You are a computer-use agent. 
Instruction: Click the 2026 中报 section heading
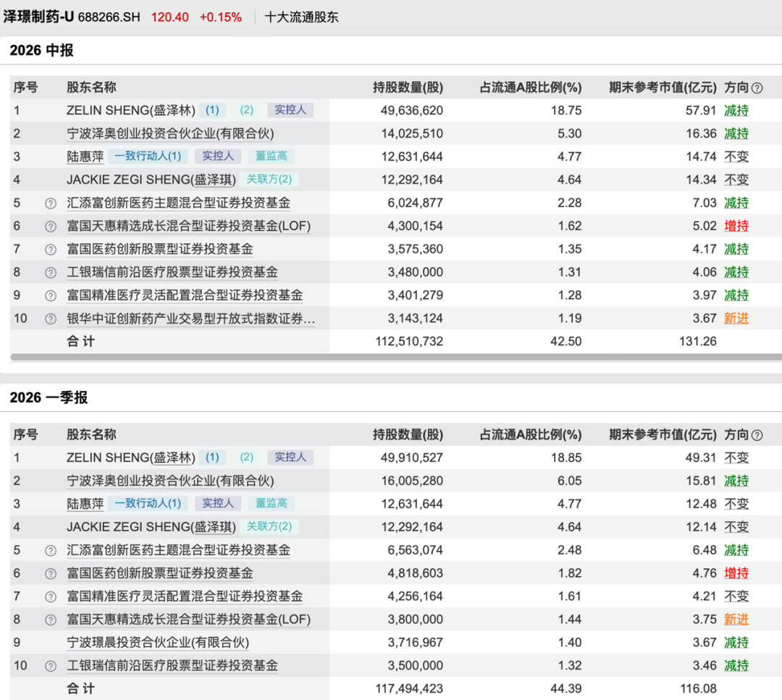pyautogui.click(x=41, y=51)
